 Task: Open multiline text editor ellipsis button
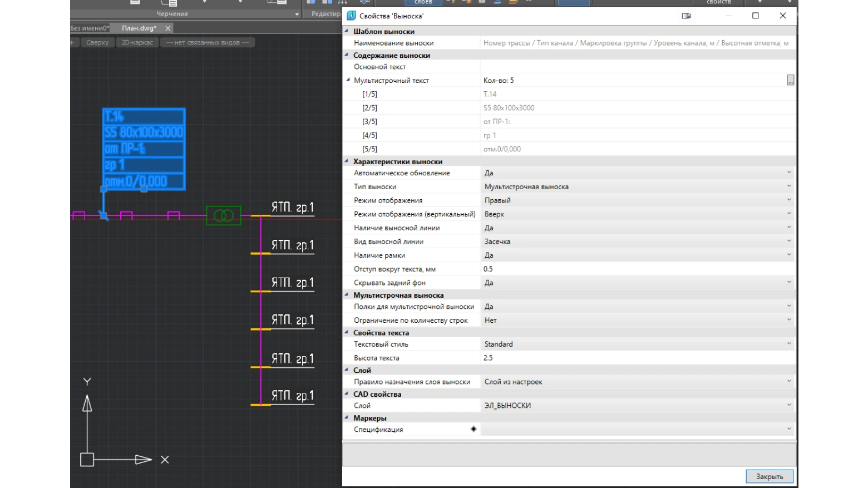click(790, 81)
